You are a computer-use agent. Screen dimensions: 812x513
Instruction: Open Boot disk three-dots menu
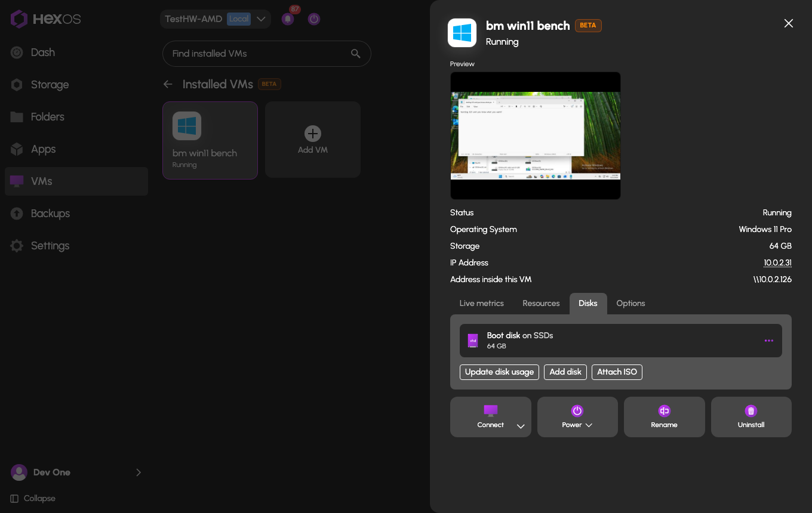[x=769, y=341]
